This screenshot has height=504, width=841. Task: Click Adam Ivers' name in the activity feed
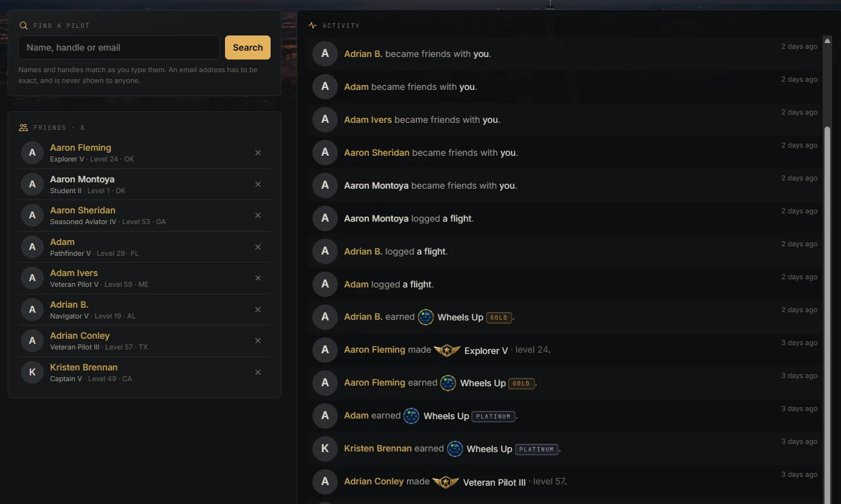(x=368, y=120)
